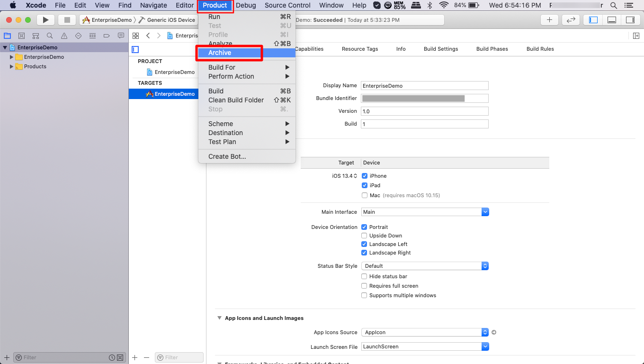This screenshot has height=364, width=644.
Task: Uncheck the Landscape Right checkbox
Action: pos(364,253)
